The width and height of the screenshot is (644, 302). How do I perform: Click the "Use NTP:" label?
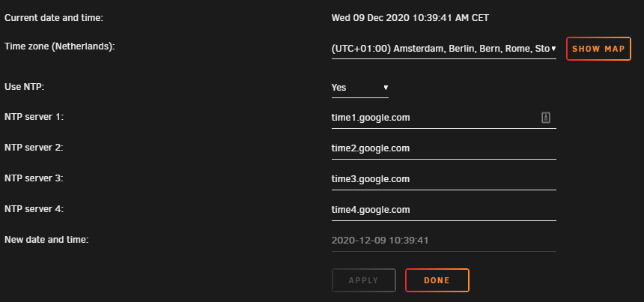24,87
